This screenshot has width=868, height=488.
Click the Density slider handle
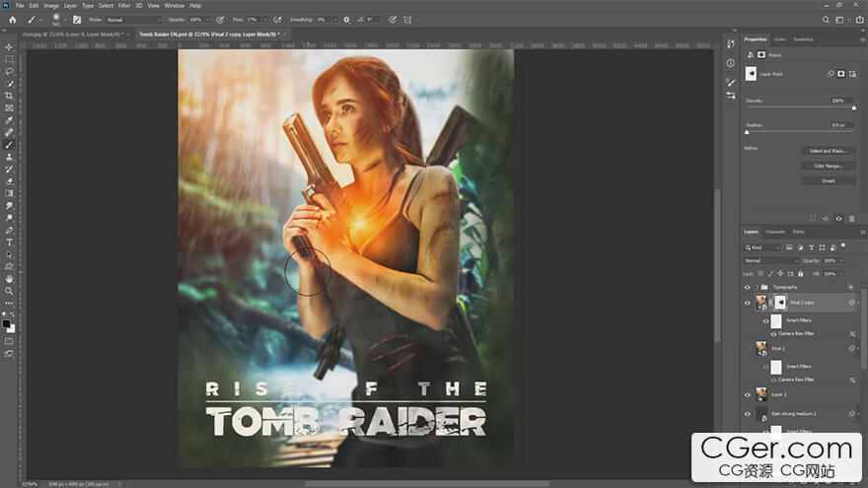(854, 107)
